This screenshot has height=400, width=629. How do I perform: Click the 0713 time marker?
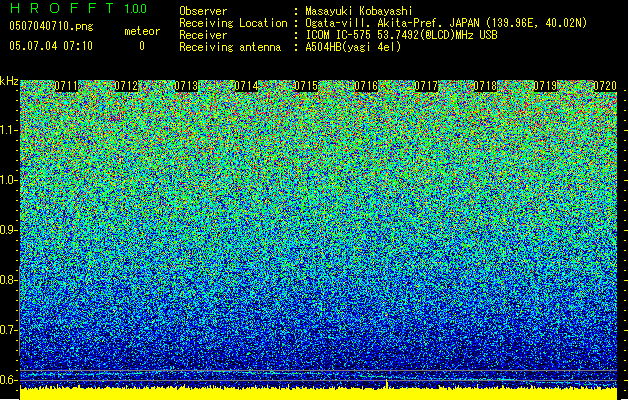pos(186,86)
